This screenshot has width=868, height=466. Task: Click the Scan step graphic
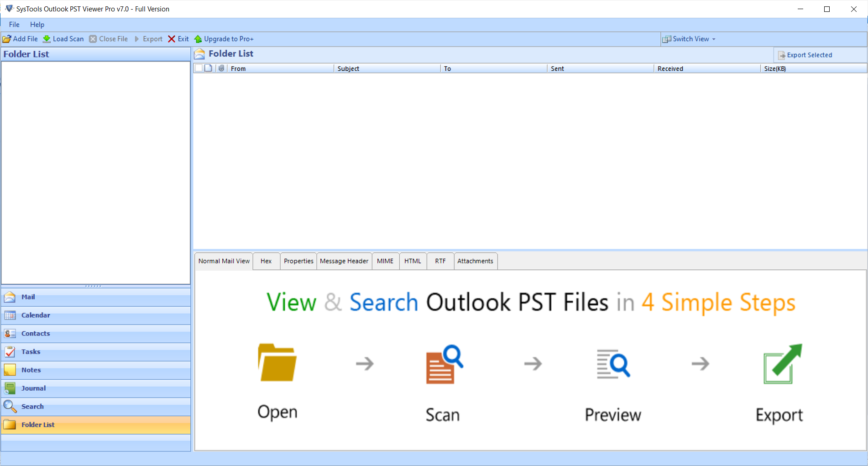(444, 364)
